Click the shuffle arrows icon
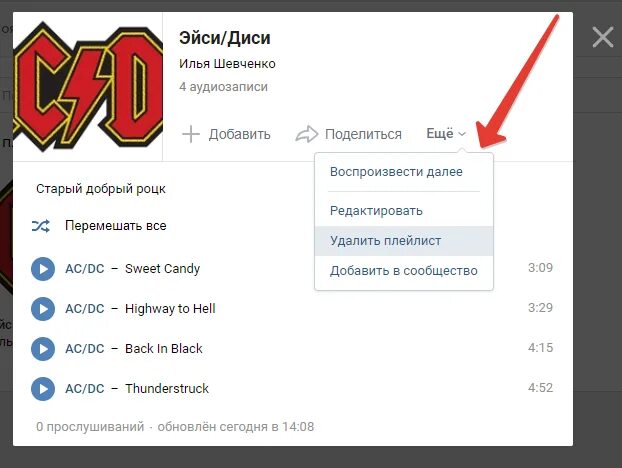 click(x=40, y=226)
